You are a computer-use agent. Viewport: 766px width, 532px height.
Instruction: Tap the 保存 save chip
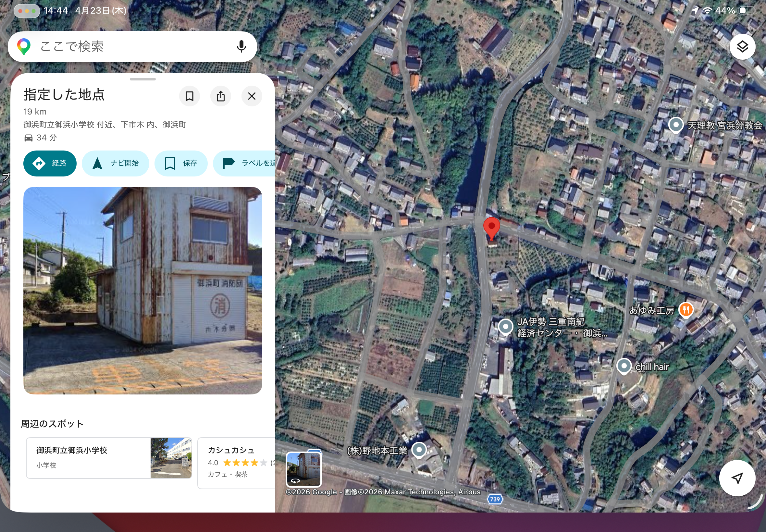click(x=181, y=163)
